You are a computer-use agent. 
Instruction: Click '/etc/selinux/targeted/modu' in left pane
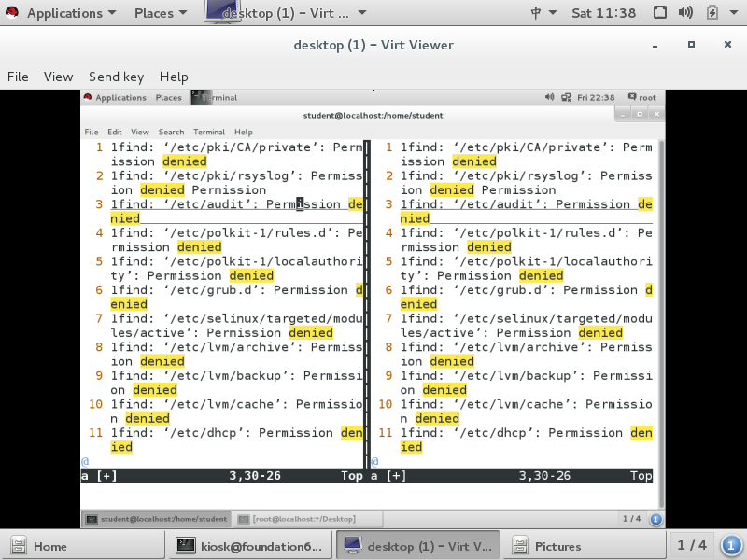point(237,326)
